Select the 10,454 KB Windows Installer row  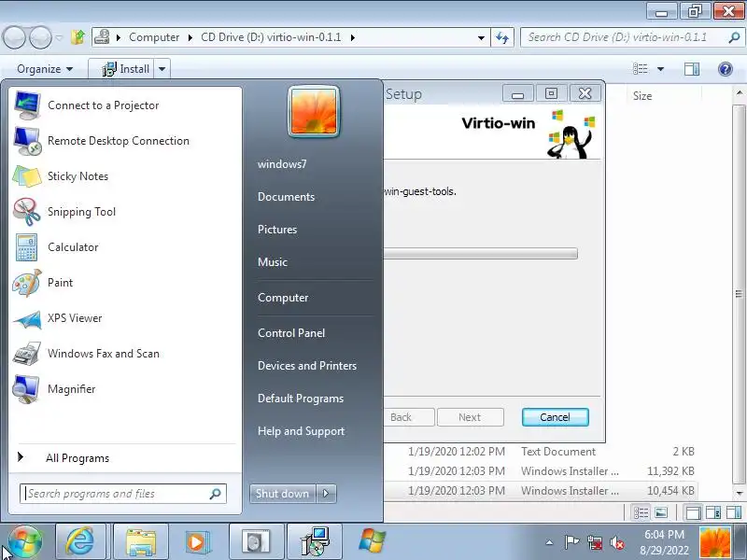pyautogui.click(x=540, y=491)
